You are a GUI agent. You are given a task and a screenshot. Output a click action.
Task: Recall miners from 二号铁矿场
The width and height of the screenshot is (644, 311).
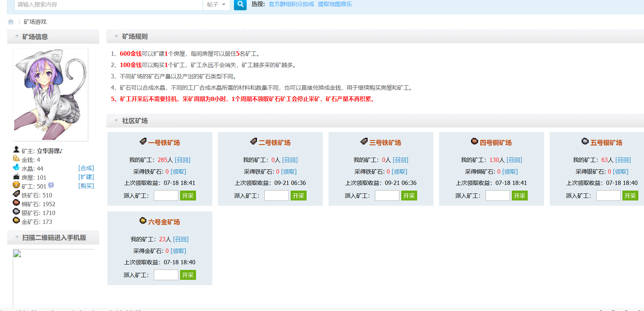[x=290, y=160]
